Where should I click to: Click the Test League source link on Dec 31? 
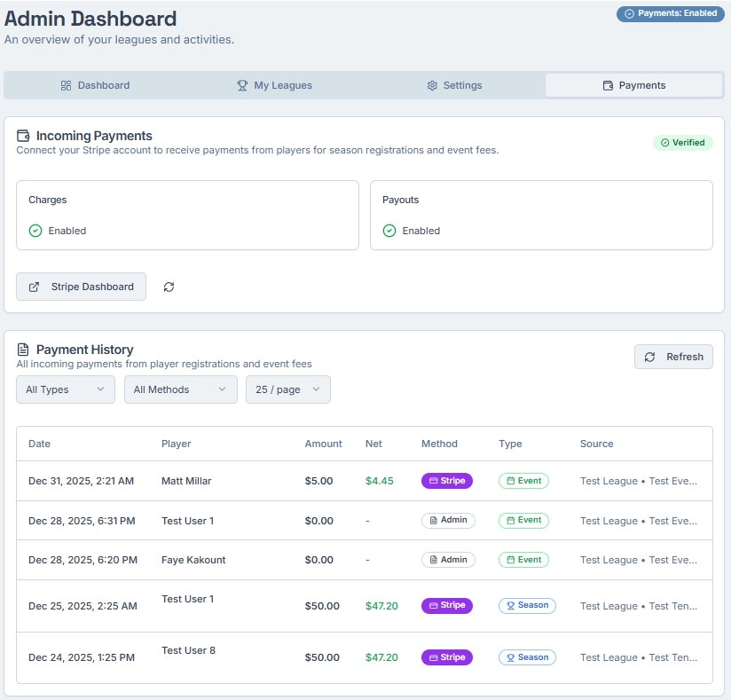(x=609, y=480)
